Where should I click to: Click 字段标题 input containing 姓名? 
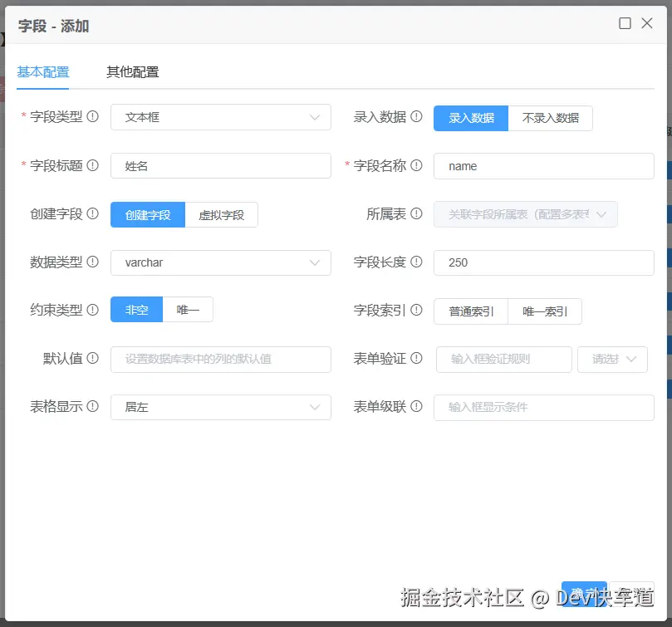221,166
